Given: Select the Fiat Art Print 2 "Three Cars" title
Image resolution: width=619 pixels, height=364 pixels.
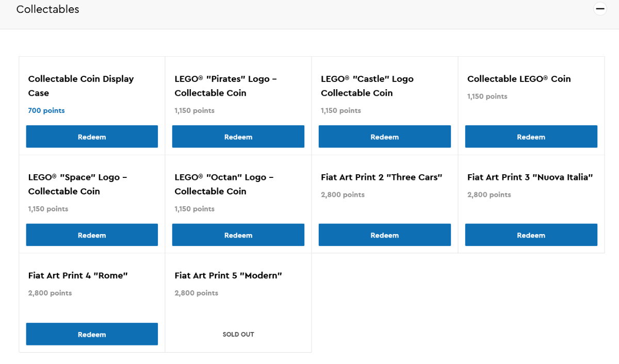Looking at the screenshot, I should pos(382,177).
